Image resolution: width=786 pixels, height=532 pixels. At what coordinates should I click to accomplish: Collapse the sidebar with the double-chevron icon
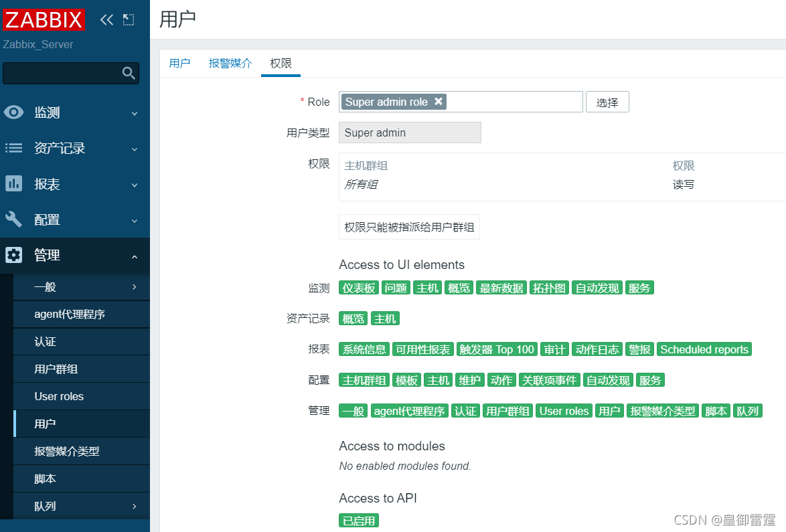pyautogui.click(x=106, y=19)
